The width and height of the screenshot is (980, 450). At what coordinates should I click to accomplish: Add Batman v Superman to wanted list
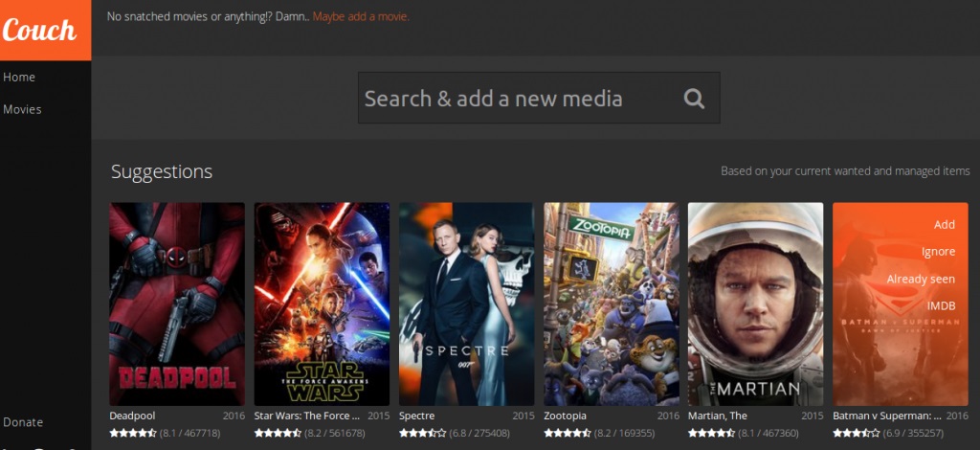[945, 225]
